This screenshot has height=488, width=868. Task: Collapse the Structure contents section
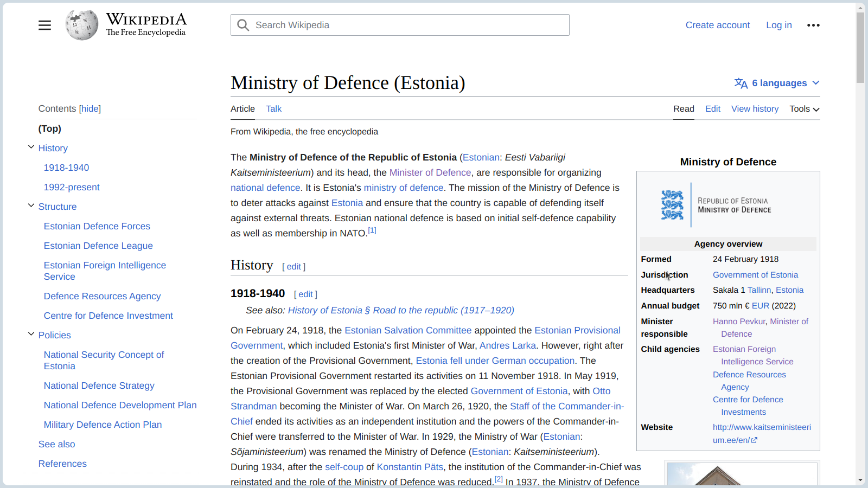(31, 206)
